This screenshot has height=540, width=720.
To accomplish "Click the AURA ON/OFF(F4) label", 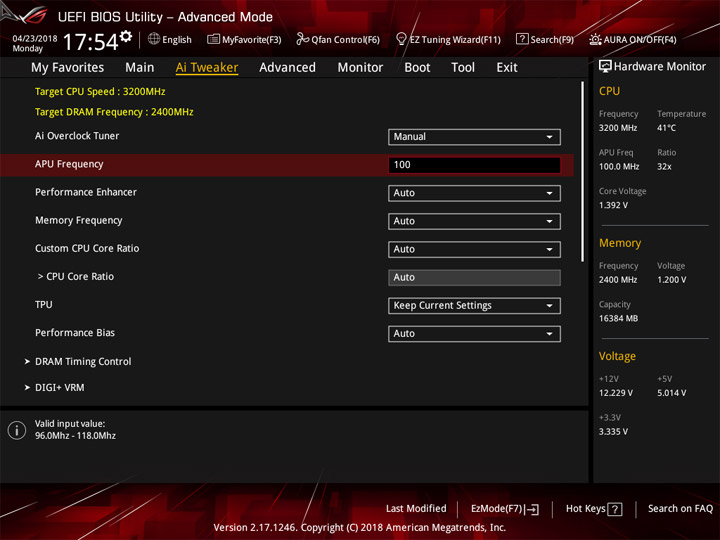I will [640, 40].
